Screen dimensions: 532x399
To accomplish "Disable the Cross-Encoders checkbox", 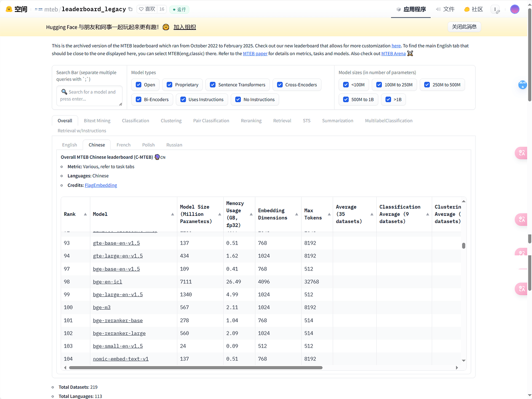I will (x=280, y=85).
